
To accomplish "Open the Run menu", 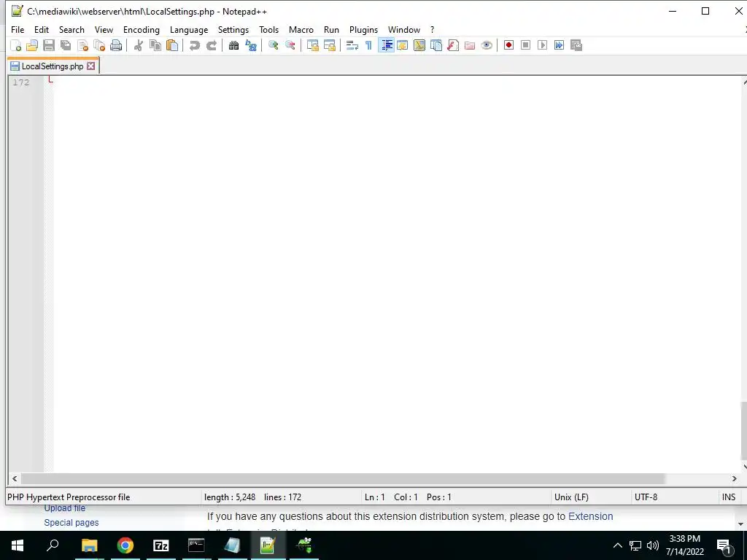I will pos(332,29).
